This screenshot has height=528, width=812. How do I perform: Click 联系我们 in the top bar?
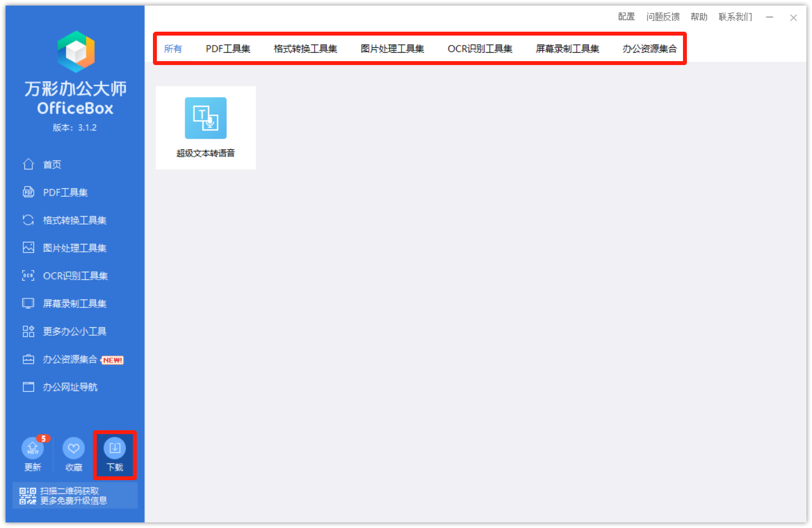click(735, 17)
